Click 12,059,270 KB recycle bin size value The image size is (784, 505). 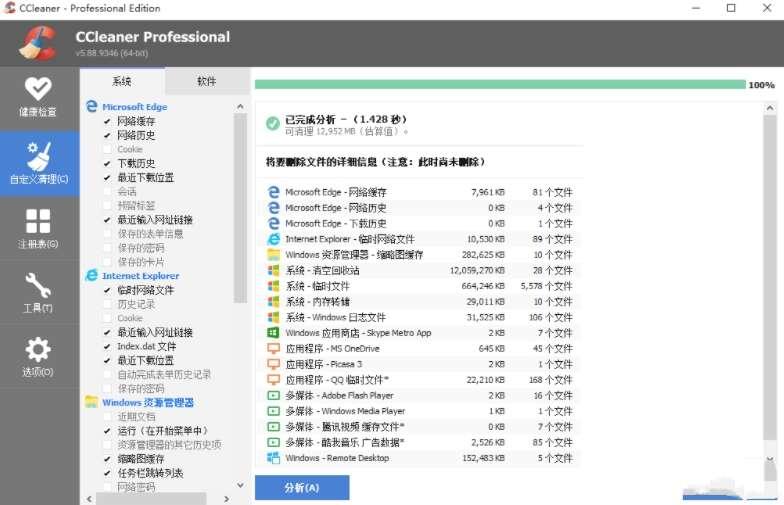point(477,270)
